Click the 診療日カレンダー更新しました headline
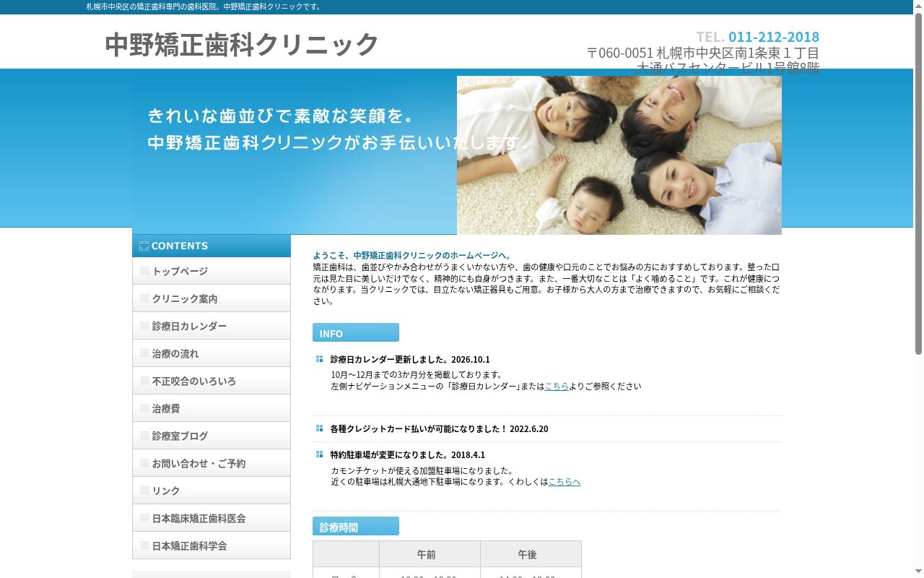 click(x=410, y=359)
